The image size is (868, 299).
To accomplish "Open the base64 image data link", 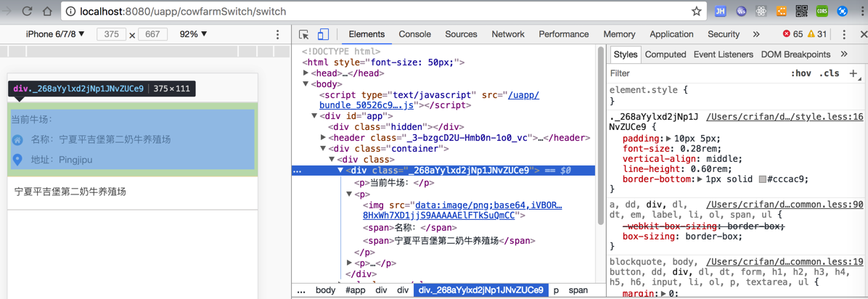I will tap(463, 210).
